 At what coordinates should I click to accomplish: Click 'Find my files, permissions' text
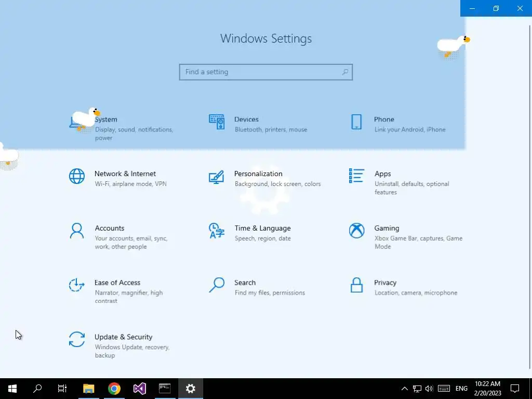click(270, 293)
